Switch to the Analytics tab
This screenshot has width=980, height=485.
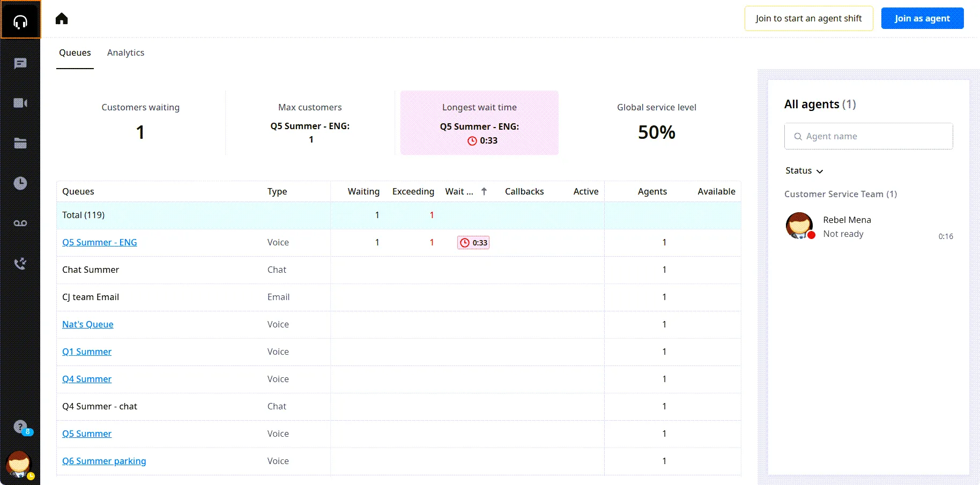[x=125, y=53]
